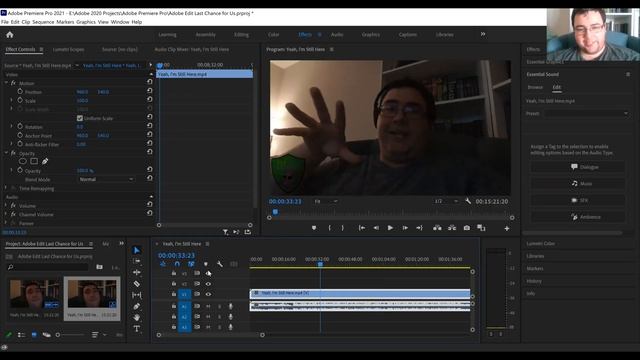Click the Extract button in Program monitor
Viewport: 640px width, 360px height.
point(452,228)
